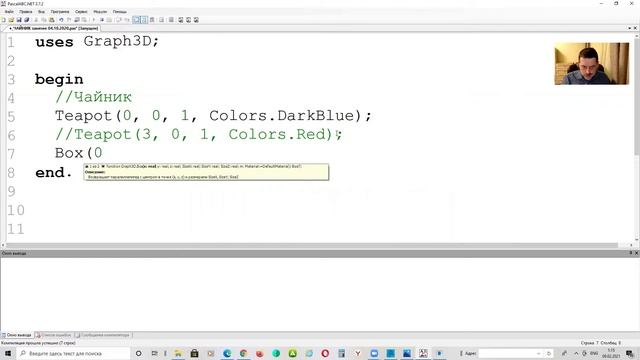Open the editor tab list dropdown arrow

pos(630,28)
